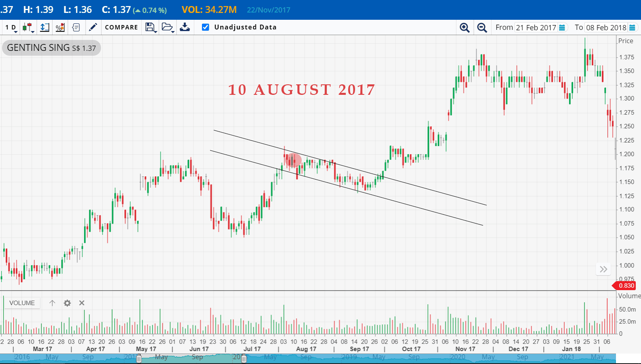This screenshot has width=641, height=364.
Task: Open the To date calendar picker
Action: (632, 27)
